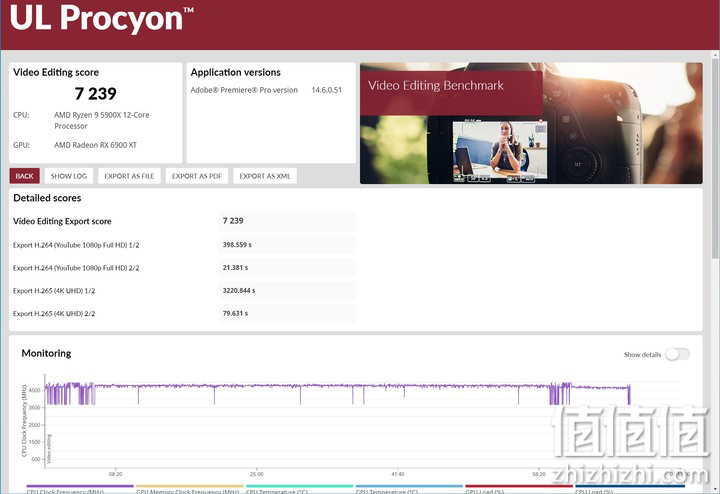
Task: Click Export H.265 (4K UHD) 2/2 label
Action: 54,314
